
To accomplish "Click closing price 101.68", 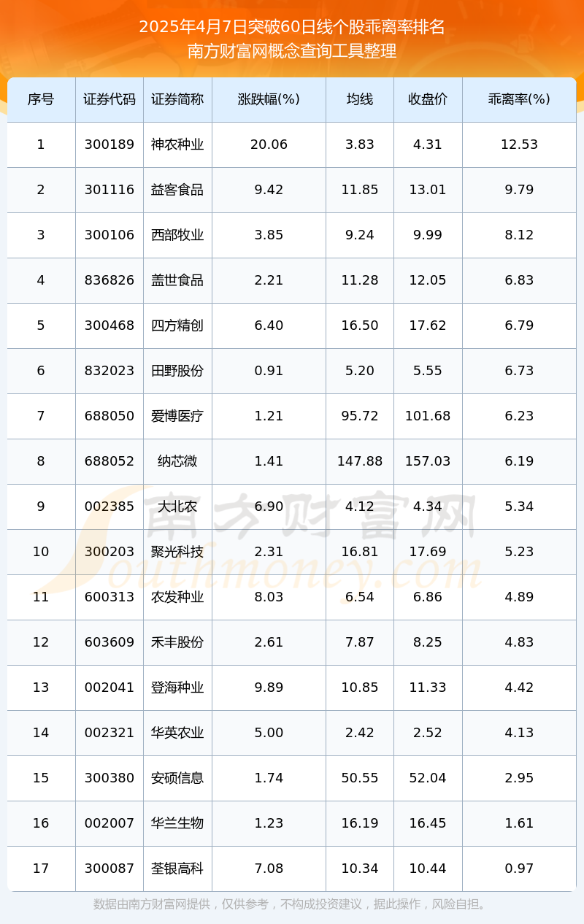I will point(428,416).
